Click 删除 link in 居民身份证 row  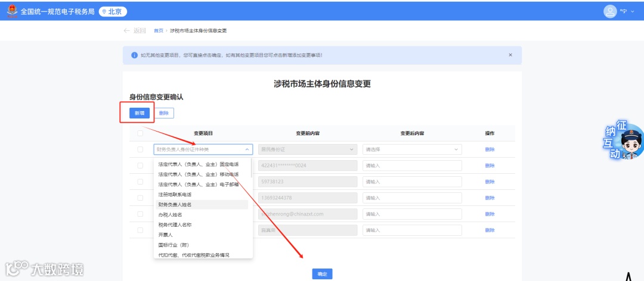(x=490, y=149)
